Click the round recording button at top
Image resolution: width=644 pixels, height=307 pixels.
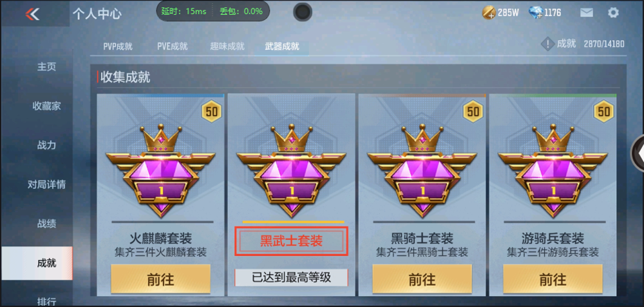point(302,12)
